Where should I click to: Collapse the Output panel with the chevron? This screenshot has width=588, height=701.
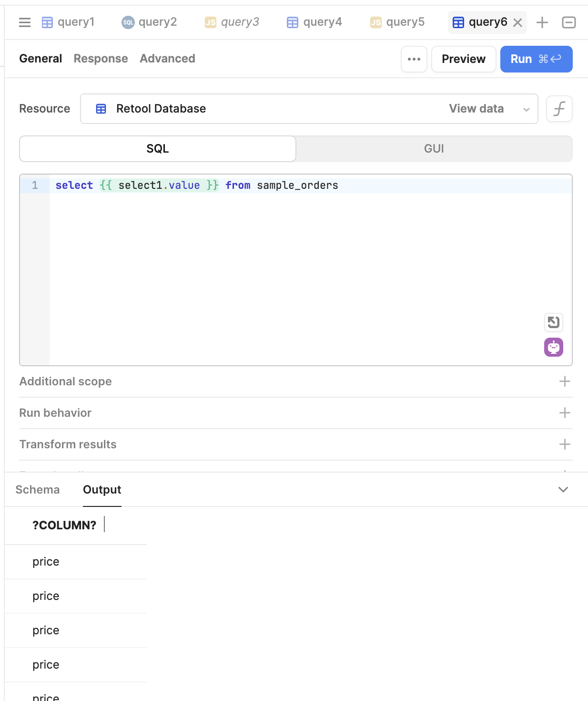click(x=563, y=489)
